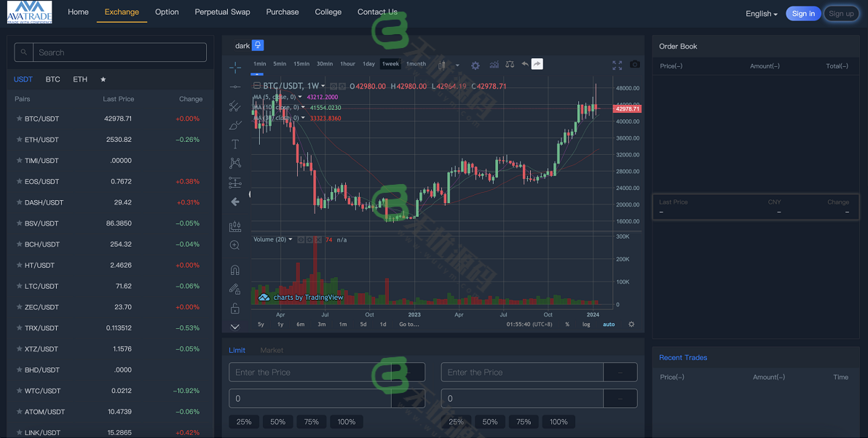This screenshot has width=868, height=438.
Task: Switch the price axis to log scale
Action: pos(585,324)
